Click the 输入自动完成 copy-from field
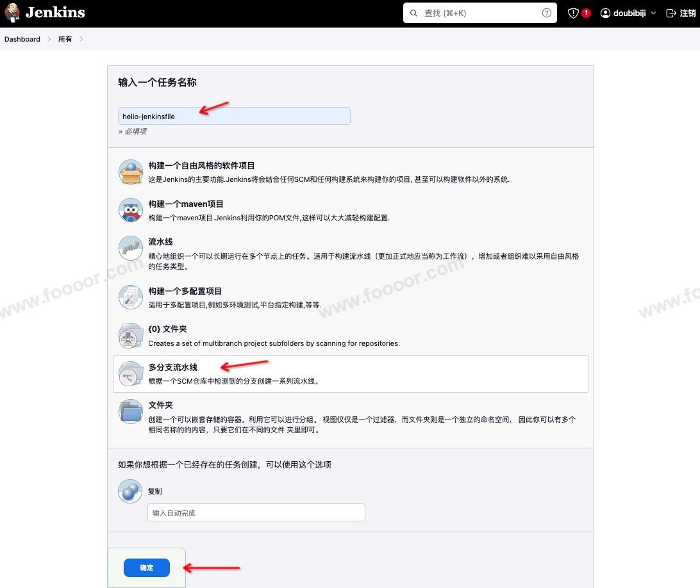The height and width of the screenshot is (588, 700). [256, 512]
